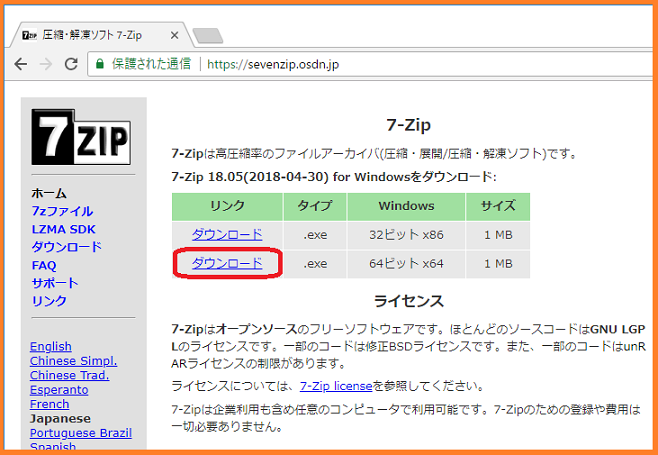Click the green padlock security icon
The width and height of the screenshot is (658, 455).
point(99,64)
